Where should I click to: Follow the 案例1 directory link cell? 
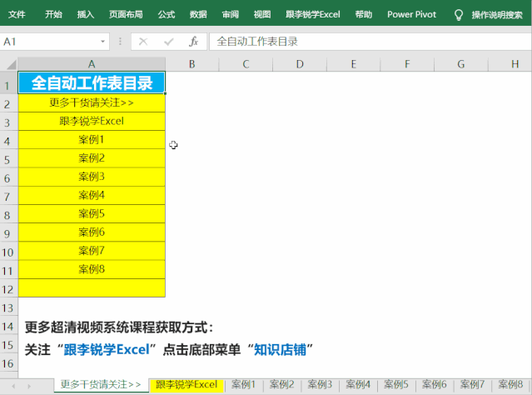point(92,140)
